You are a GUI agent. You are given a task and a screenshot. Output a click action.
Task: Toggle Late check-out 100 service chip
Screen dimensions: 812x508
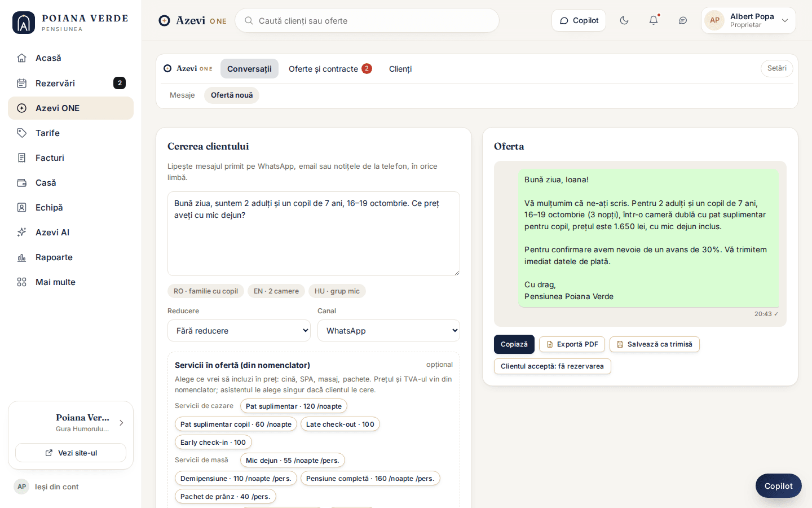click(340, 424)
